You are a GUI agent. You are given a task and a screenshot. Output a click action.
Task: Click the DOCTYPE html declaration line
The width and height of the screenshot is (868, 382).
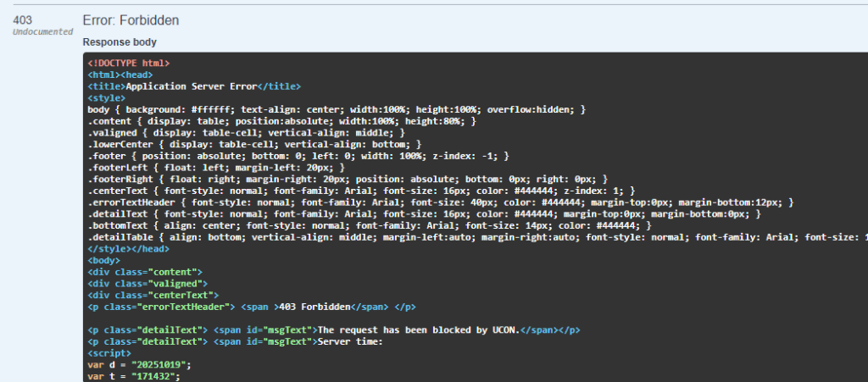coord(129,63)
